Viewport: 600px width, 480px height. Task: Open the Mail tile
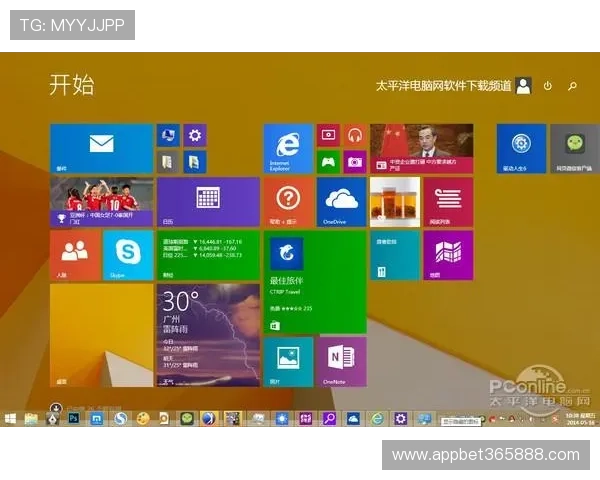click(x=101, y=149)
